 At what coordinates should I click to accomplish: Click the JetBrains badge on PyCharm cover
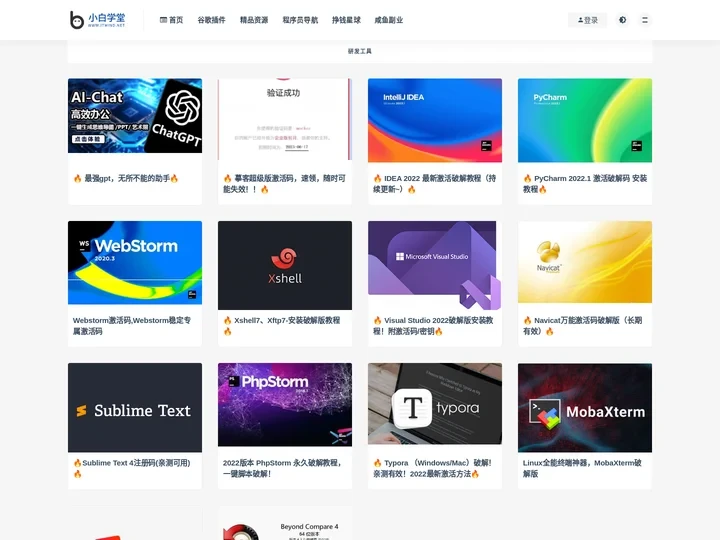(636, 146)
